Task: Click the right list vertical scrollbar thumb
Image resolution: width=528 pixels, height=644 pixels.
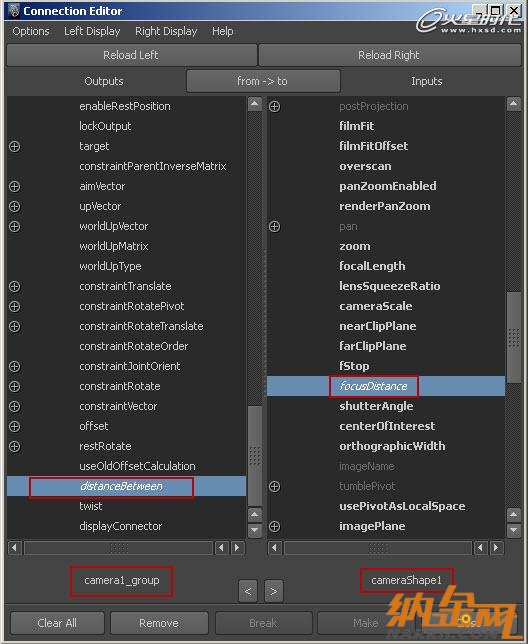Action: [514, 338]
